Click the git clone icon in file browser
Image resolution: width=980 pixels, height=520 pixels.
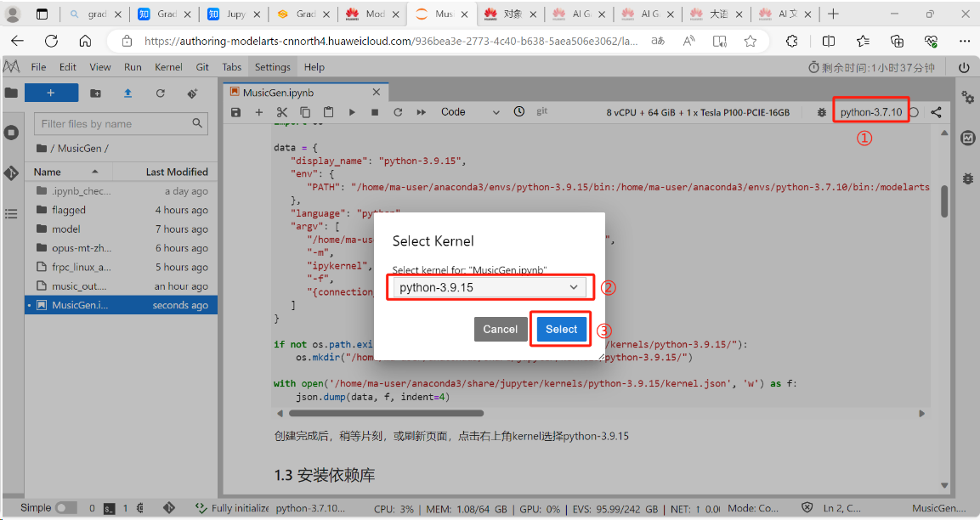192,93
